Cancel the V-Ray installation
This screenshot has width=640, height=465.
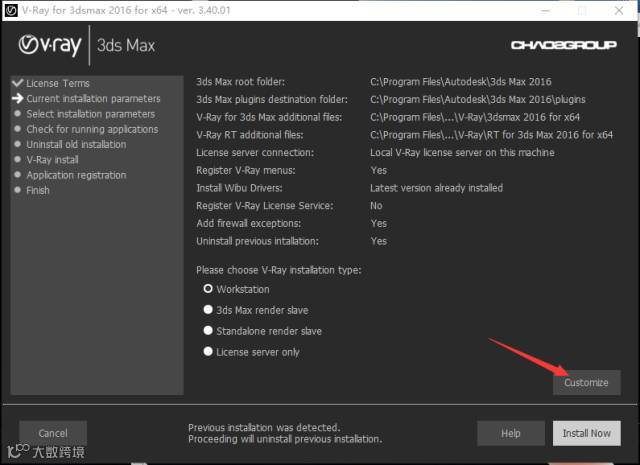53,433
